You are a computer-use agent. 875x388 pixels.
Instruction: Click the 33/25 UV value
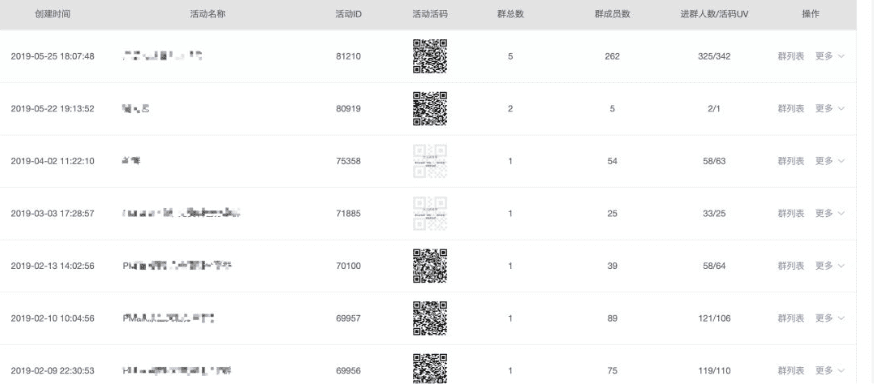(x=714, y=213)
